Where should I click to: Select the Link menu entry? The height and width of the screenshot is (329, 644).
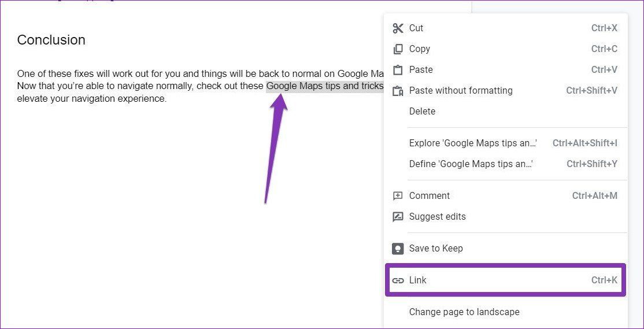[x=505, y=280]
